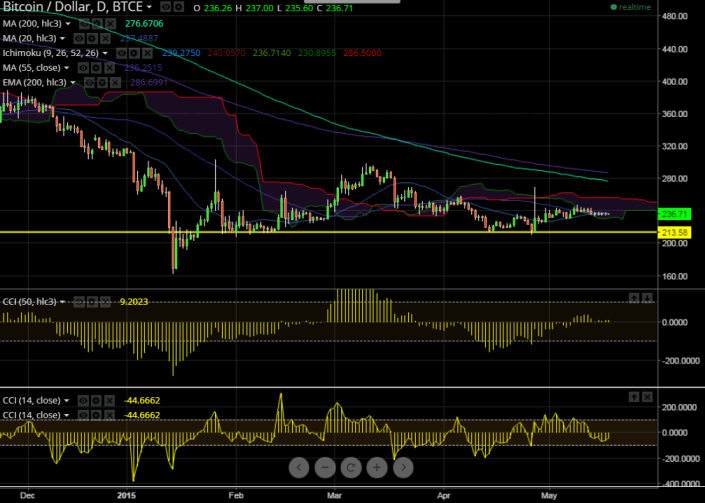Image resolution: width=705 pixels, height=503 pixels.
Task: Expand the EMA (200, hlc3) indicator dropdown
Action: (x=73, y=83)
